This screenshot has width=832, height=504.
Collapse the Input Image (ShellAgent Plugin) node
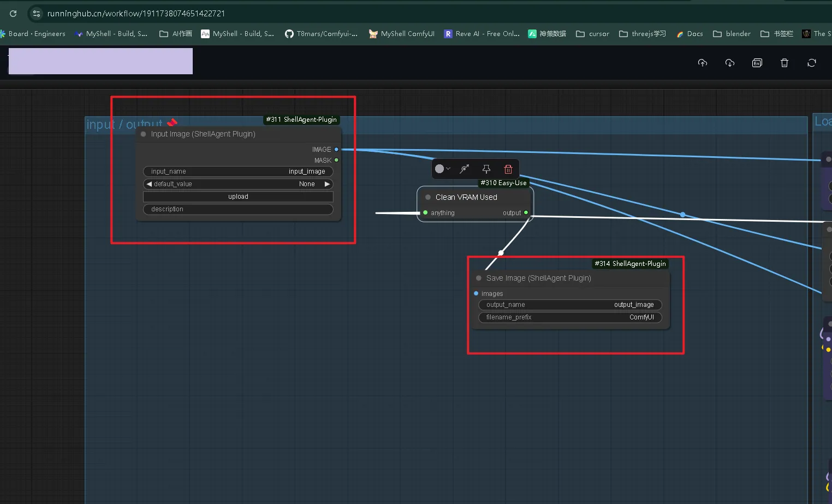144,134
